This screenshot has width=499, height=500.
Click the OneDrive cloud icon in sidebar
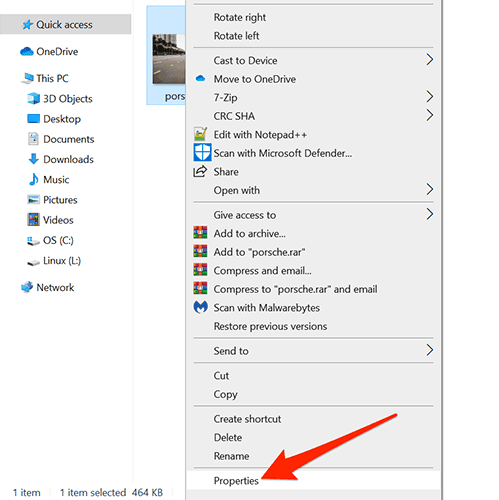27,52
